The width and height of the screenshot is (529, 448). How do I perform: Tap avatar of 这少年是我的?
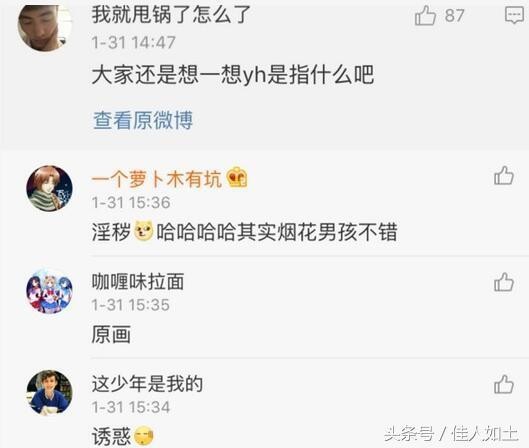pyautogui.click(x=49, y=393)
